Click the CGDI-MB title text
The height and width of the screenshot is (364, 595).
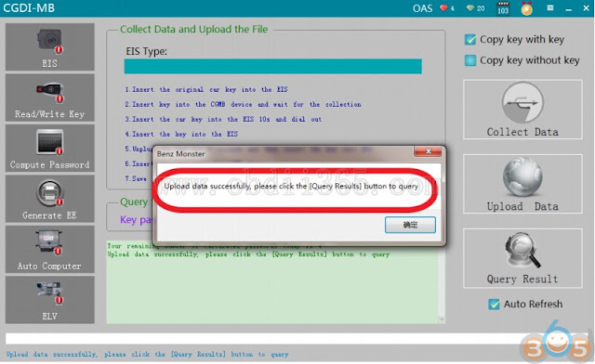pos(29,8)
